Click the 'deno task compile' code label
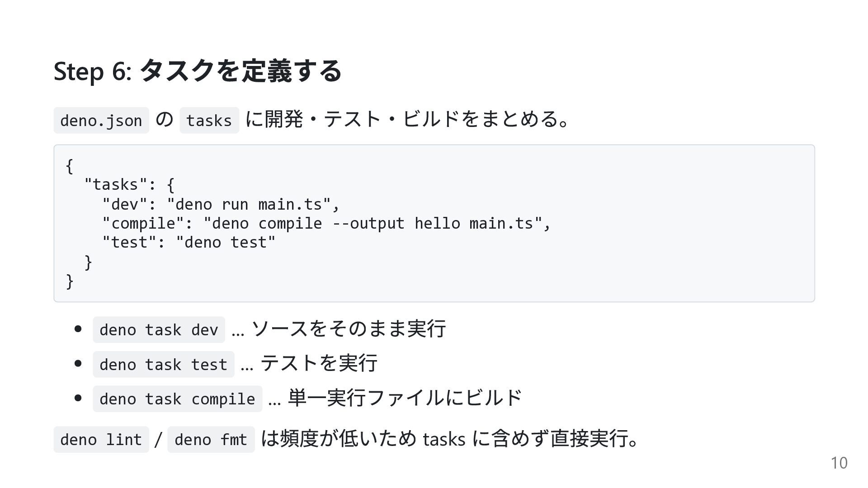The width and height of the screenshot is (868, 488). [x=178, y=399]
